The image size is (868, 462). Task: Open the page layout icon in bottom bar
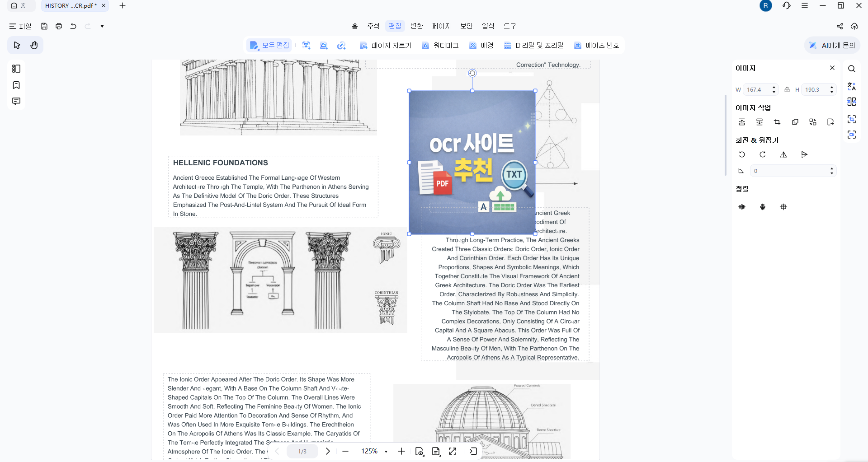(x=436, y=451)
